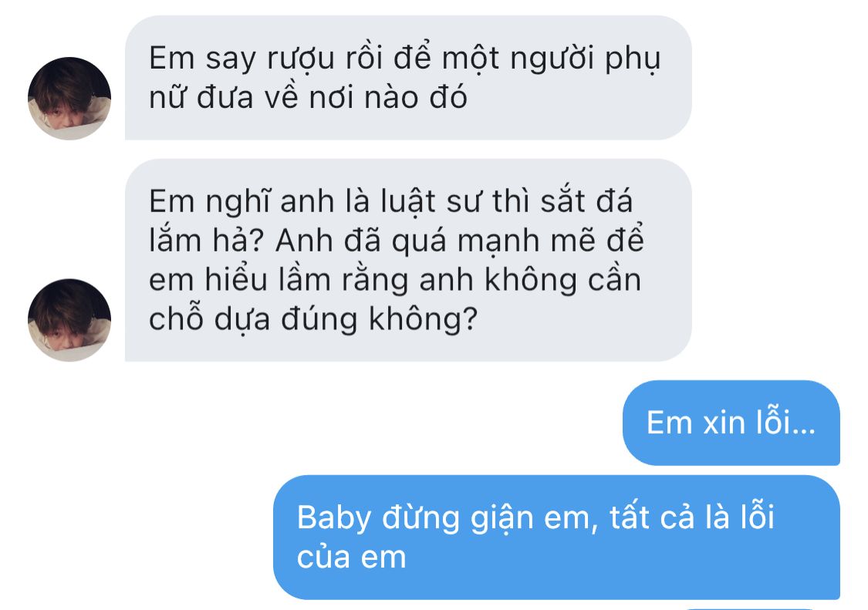The height and width of the screenshot is (610, 868).
Task: Click the word "rượu" in the first message
Action: 301,59
